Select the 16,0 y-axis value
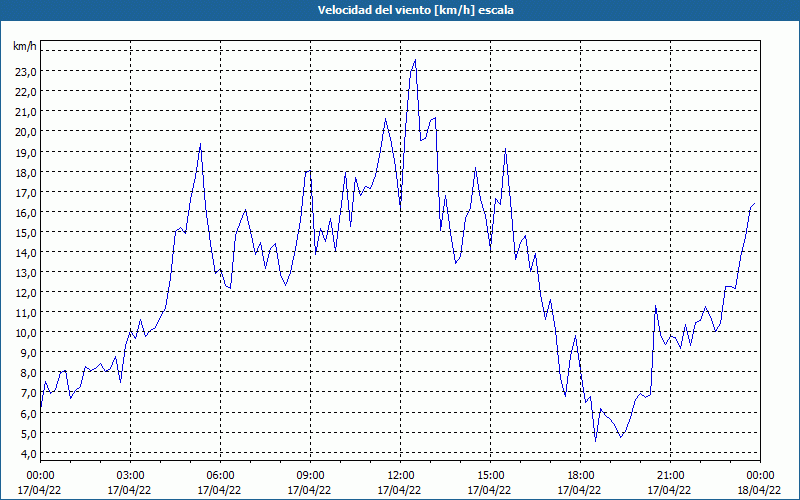800x500 pixels. click(26, 213)
